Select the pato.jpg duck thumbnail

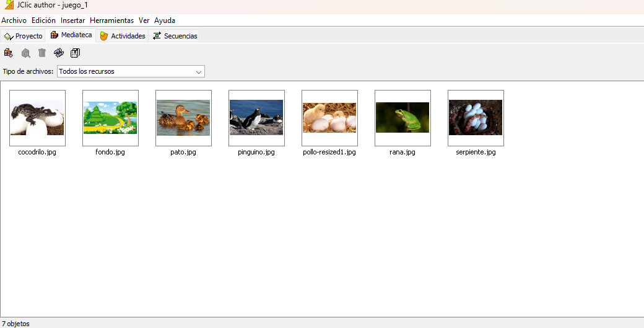point(183,118)
